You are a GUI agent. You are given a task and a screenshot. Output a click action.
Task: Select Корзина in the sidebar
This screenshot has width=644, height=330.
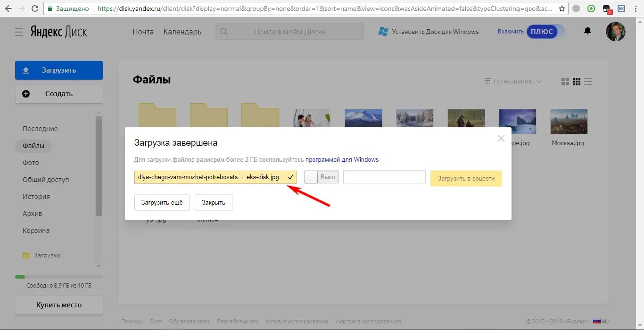click(x=36, y=231)
